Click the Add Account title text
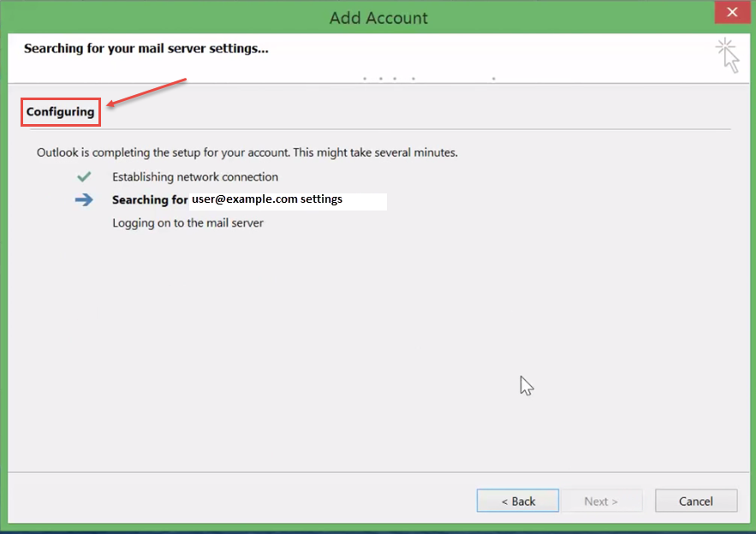 [x=378, y=17]
